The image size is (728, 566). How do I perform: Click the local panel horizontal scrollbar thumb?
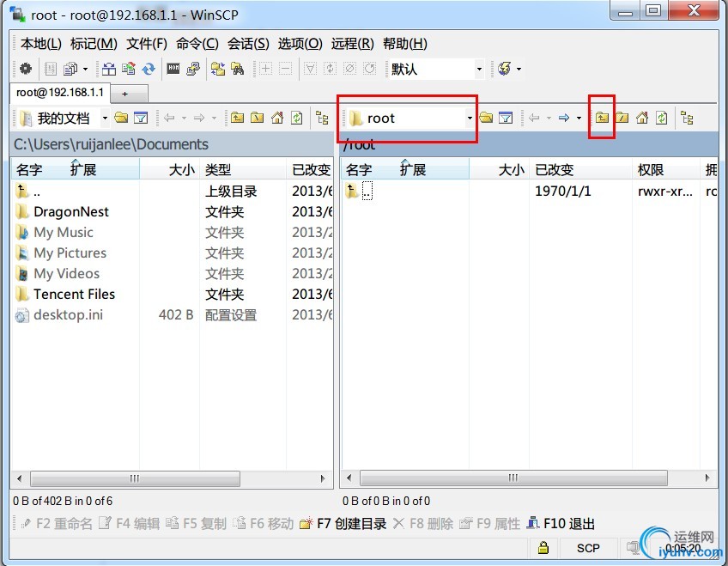[135, 478]
